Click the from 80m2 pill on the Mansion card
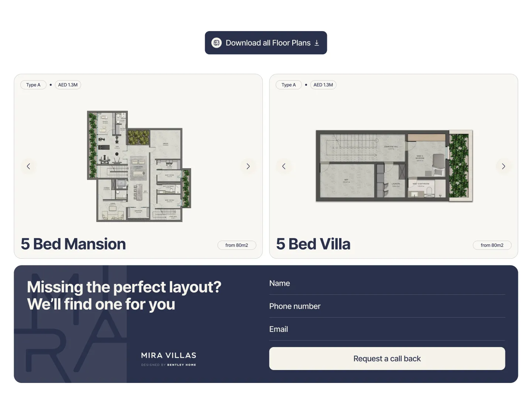This screenshot has width=532, height=414. [237, 245]
